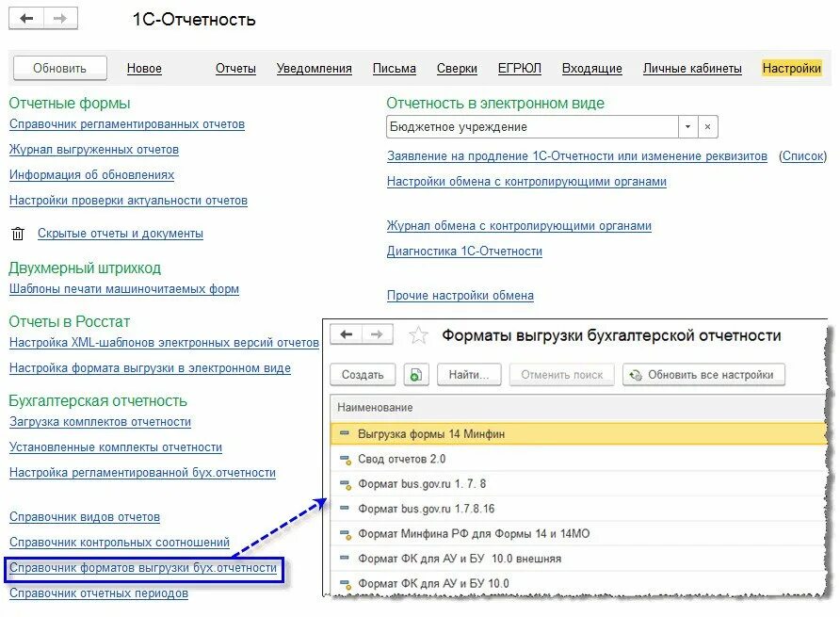Open Установленные комплекты отчетности
Screen dimensions: 840x617
(x=116, y=447)
